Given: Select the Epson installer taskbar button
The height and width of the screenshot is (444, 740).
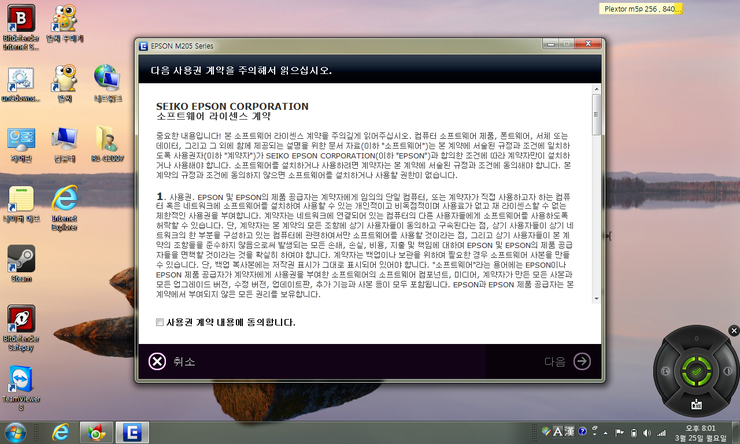Looking at the screenshot, I should [132, 431].
